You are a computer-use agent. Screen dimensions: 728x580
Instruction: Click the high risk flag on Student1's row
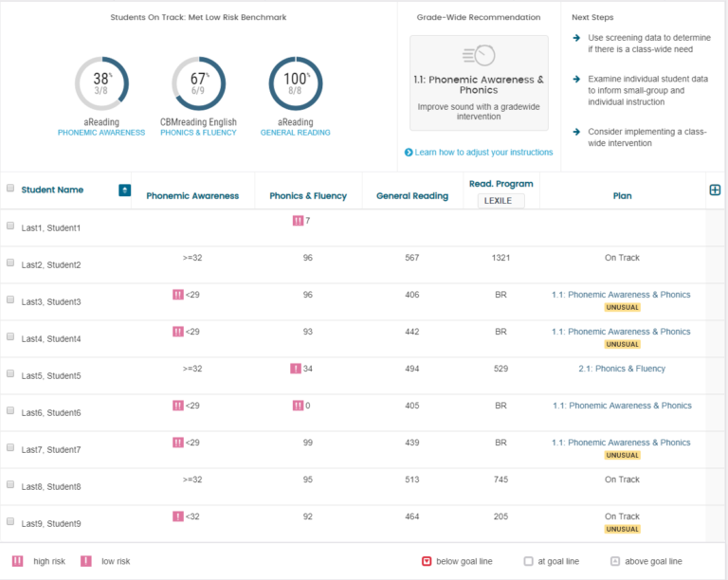(x=298, y=221)
